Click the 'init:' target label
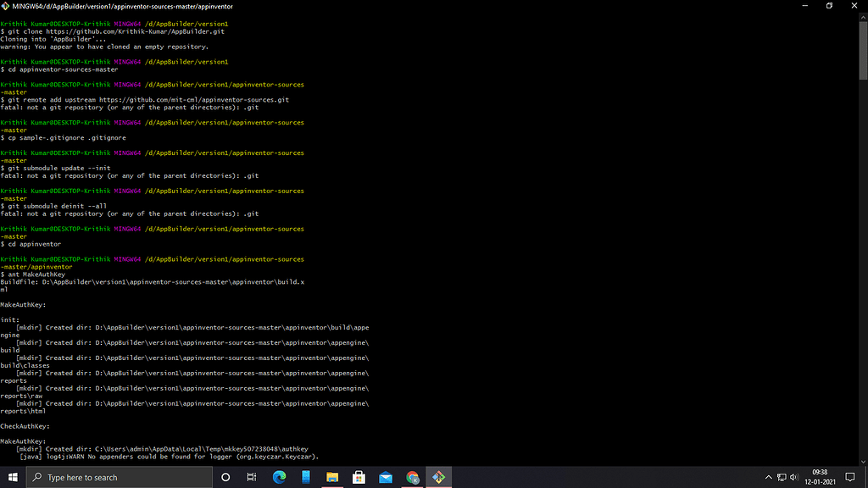 click(x=10, y=319)
